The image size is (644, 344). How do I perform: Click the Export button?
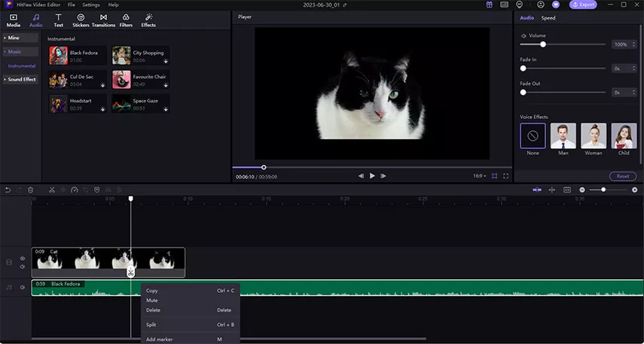click(x=583, y=5)
